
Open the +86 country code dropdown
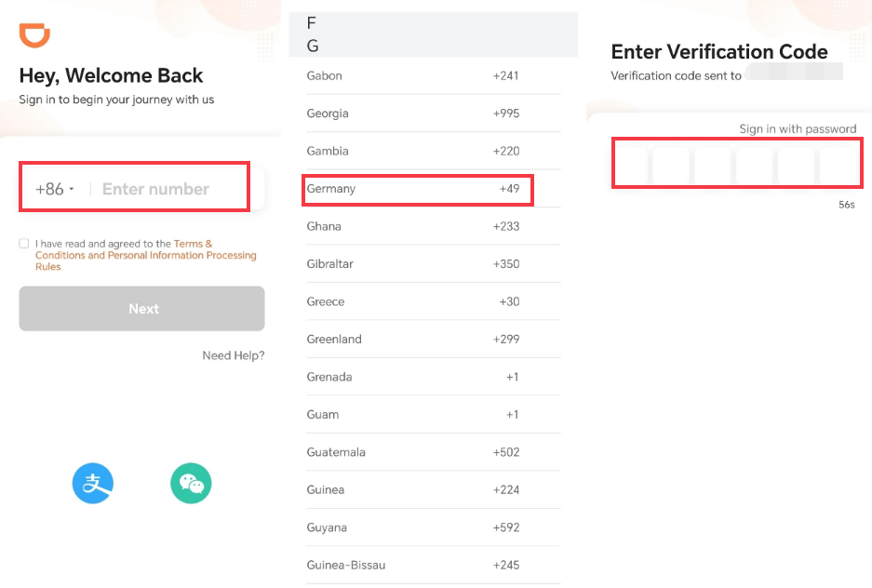[55, 189]
